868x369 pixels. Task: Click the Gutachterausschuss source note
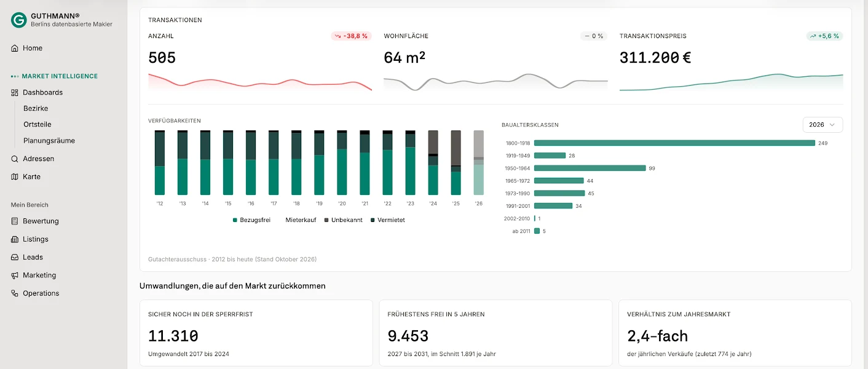232,260
